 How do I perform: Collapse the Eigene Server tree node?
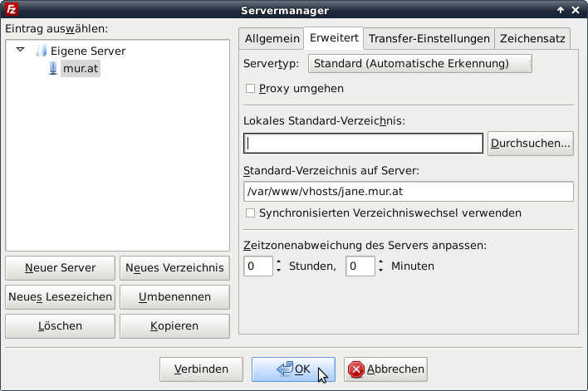(21, 51)
